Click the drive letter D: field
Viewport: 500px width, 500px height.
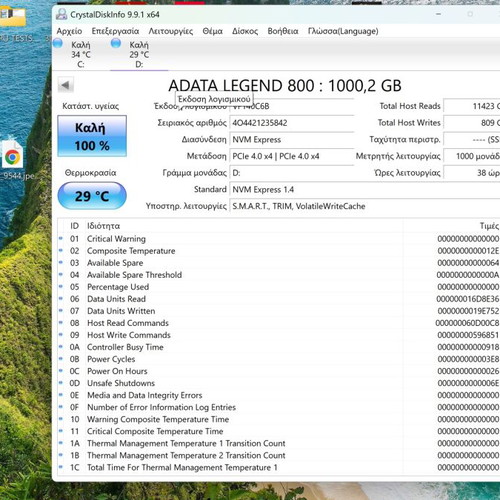coord(292,173)
